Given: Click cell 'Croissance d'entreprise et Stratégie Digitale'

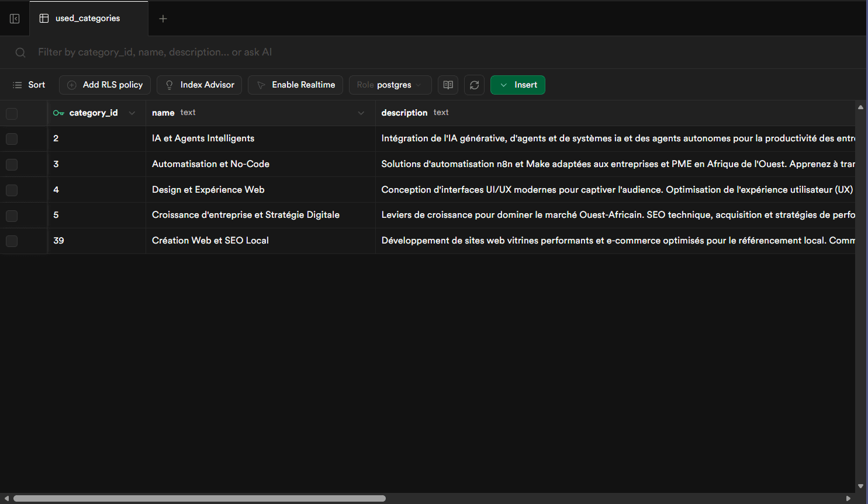Looking at the screenshot, I should pyautogui.click(x=261, y=215).
